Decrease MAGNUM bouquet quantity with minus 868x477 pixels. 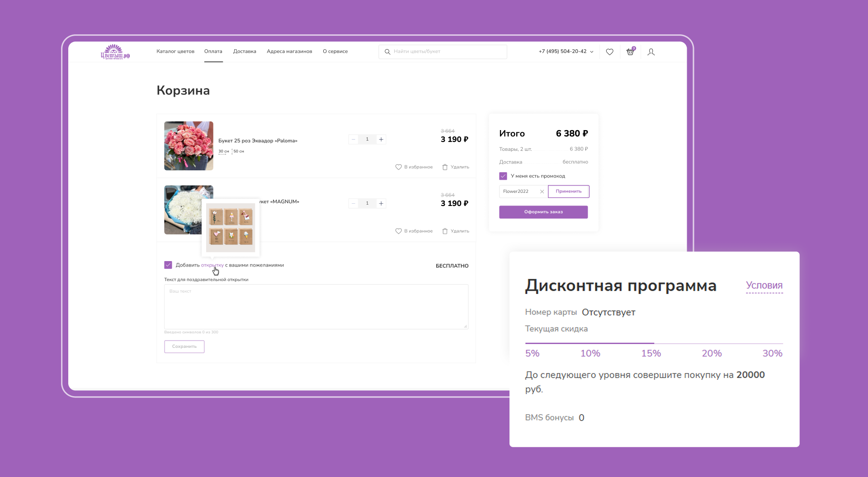pos(354,204)
